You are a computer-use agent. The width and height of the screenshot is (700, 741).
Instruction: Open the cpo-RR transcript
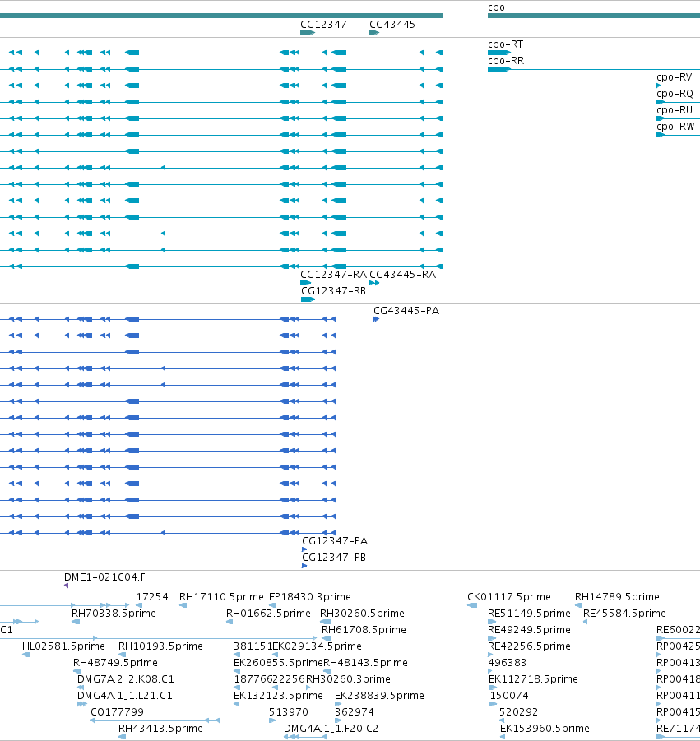coord(506,61)
